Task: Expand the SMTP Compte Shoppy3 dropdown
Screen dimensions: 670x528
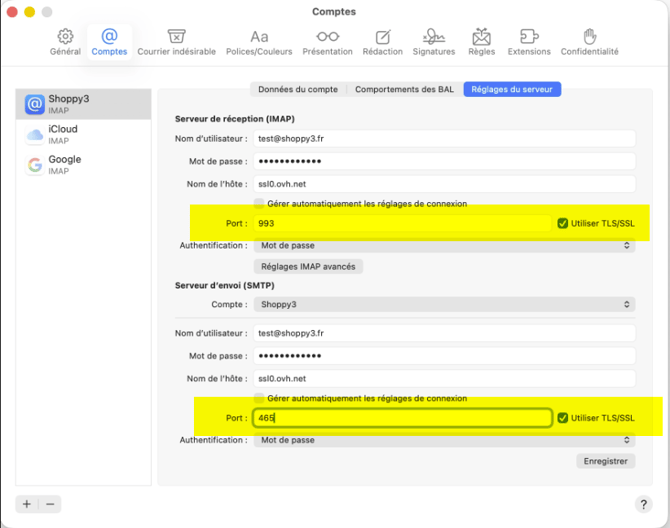Action: tap(444, 304)
